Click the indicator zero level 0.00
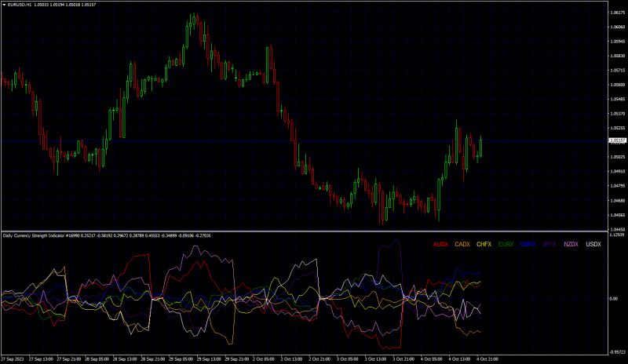Viewport: 628px width, 364px height. pyautogui.click(x=614, y=299)
